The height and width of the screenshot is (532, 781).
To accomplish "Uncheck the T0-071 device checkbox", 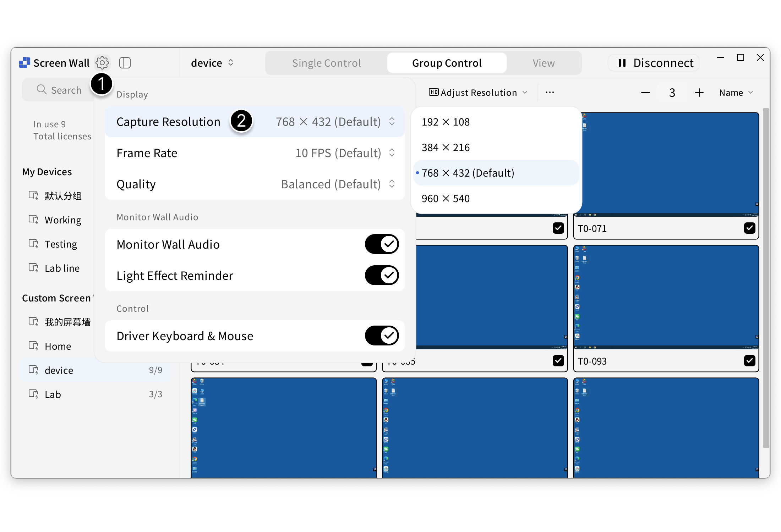I will [x=749, y=228].
